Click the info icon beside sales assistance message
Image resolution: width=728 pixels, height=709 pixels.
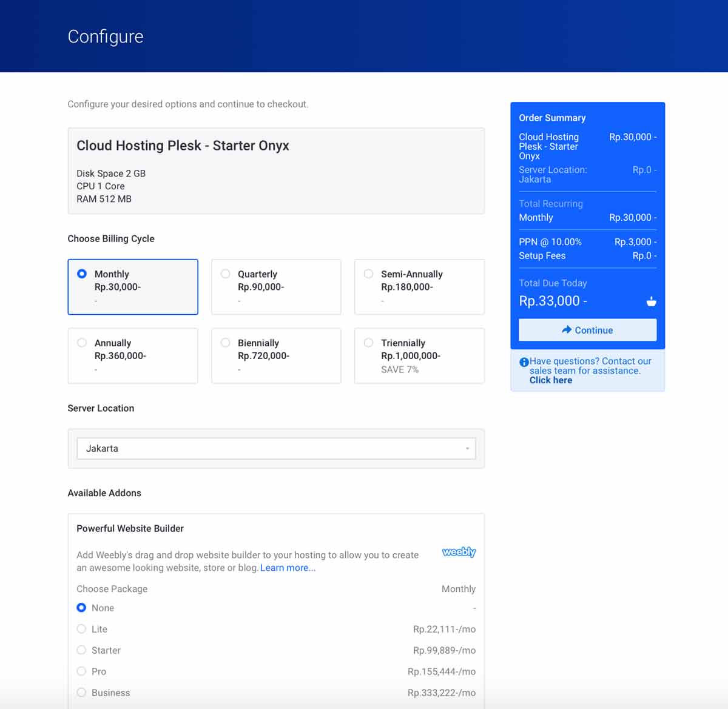[x=524, y=361]
